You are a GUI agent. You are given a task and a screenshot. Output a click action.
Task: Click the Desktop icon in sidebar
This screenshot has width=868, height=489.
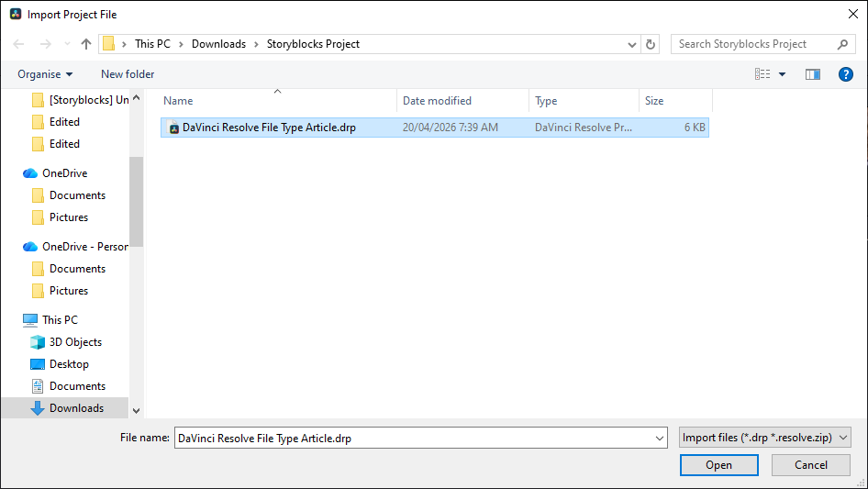(38, 364)
